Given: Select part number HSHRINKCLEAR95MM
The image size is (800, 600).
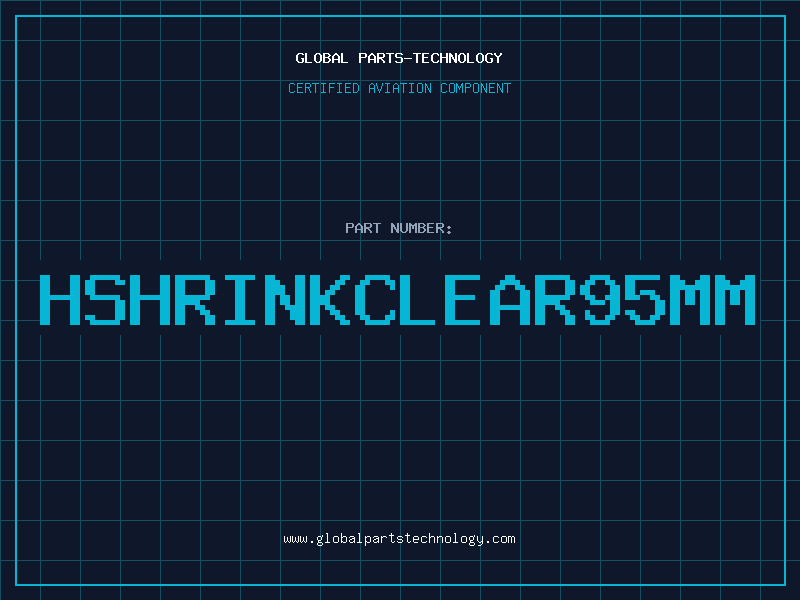Looking at the screenshot, I should 397,299.
